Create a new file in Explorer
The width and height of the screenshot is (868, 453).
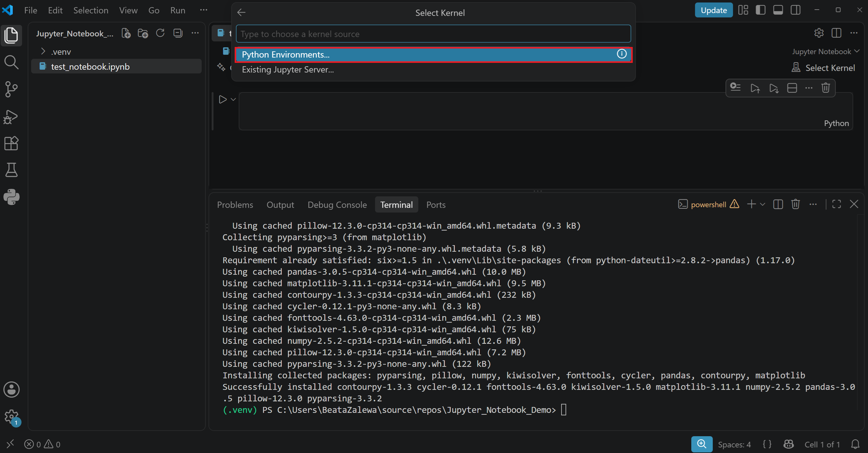pos(126,33)
